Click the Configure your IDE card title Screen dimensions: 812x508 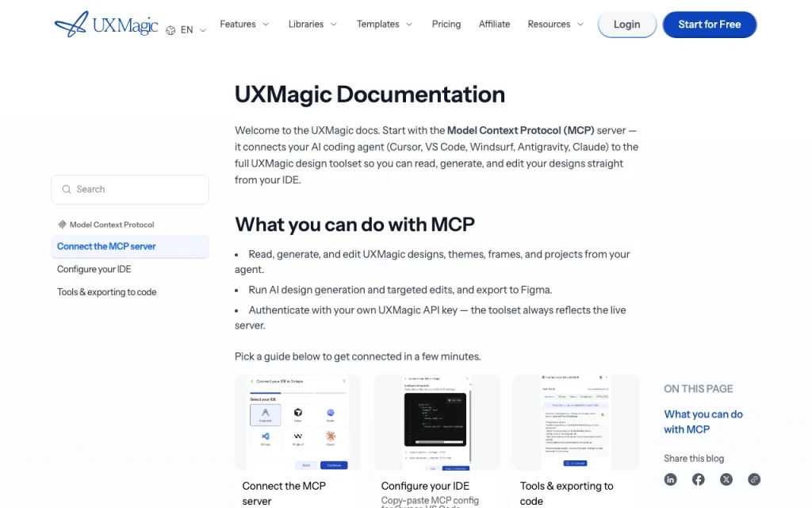(425, 486)
